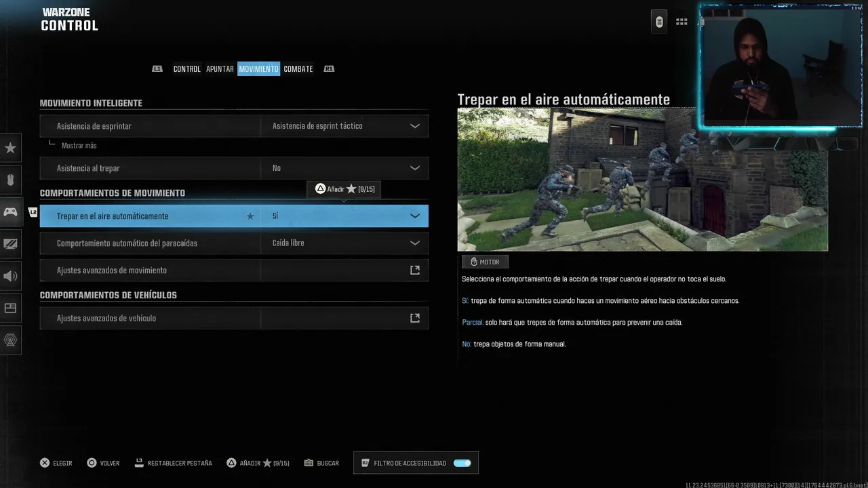Viewport: 868px width, 488px height.
Task: Click the Elegir button label
Action: 62,464
